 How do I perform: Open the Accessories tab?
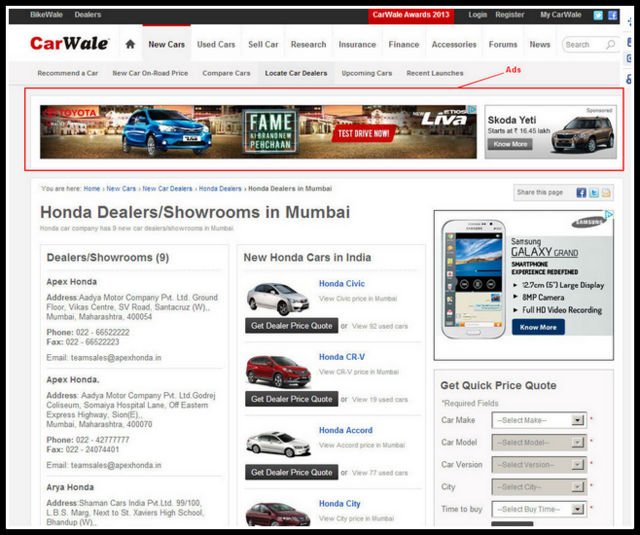[x=454, y=44]
